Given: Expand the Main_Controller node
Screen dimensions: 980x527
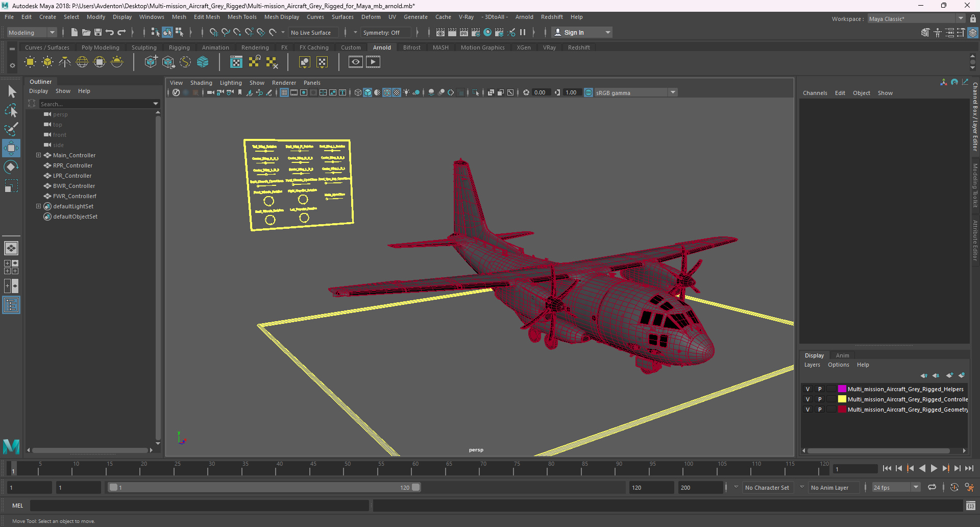Looking at the screenshot, I should coord(38,155).
